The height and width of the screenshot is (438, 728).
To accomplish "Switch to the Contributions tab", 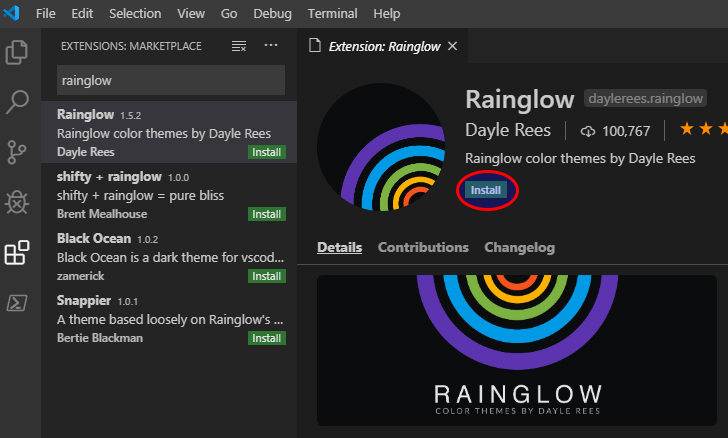I will click(423, 247).
